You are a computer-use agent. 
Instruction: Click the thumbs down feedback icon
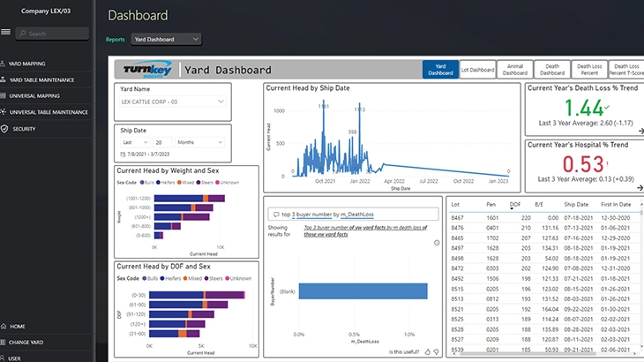tap(436, 351)
